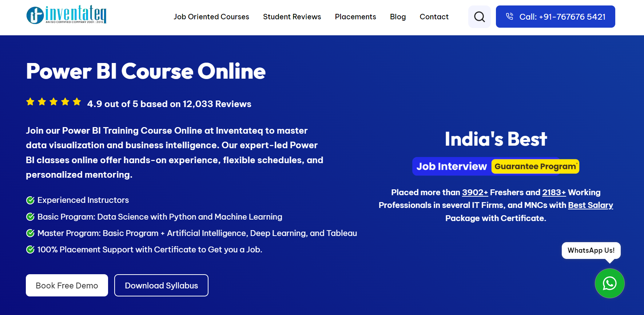Click phone icon in Call button
The image size is (644, 315).
[509, 16]
